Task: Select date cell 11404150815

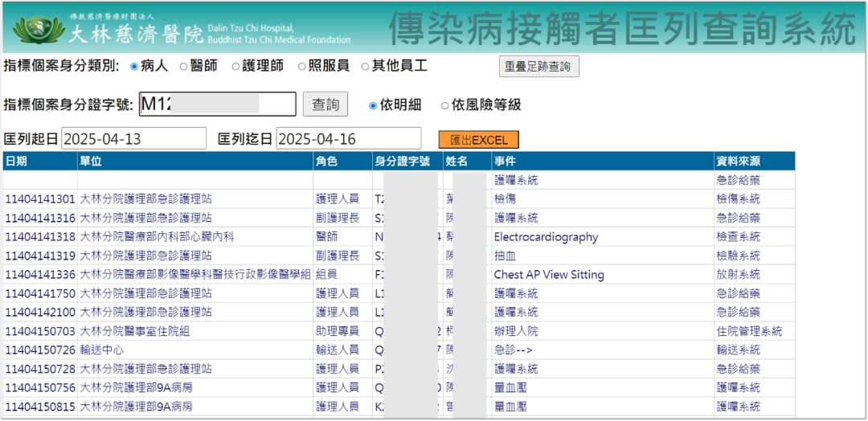Action: tap(40, 407)
